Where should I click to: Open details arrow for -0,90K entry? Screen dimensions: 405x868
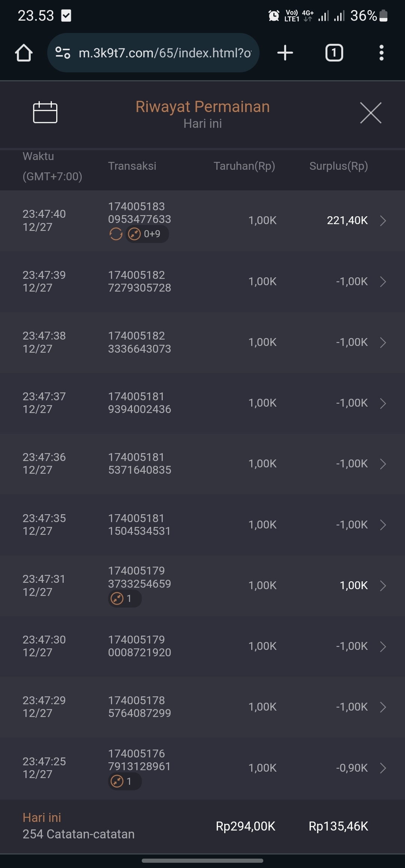[383, 768]
